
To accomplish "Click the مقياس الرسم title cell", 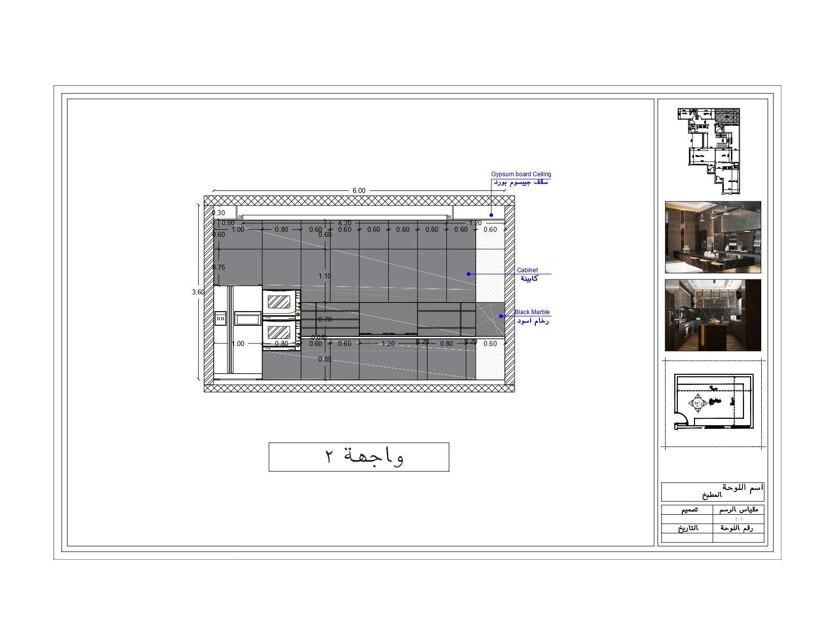I will click(x=739, y=510).
